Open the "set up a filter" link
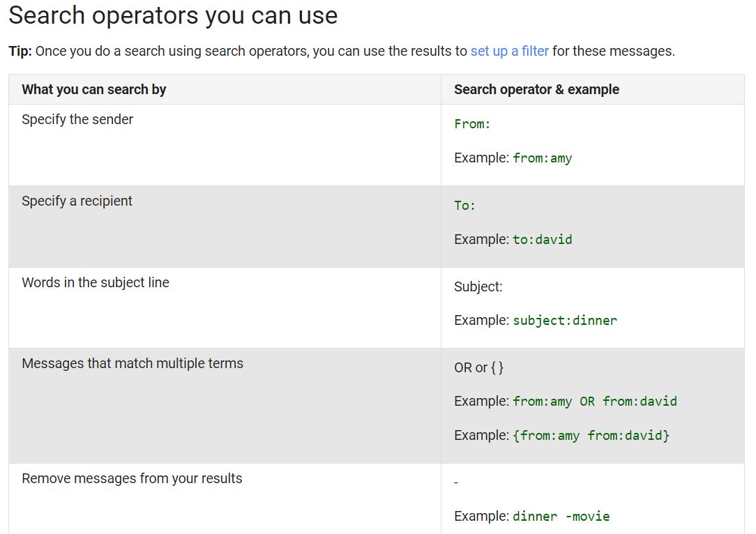The height and width of the screenshot is (534, 756). point(509,51)
